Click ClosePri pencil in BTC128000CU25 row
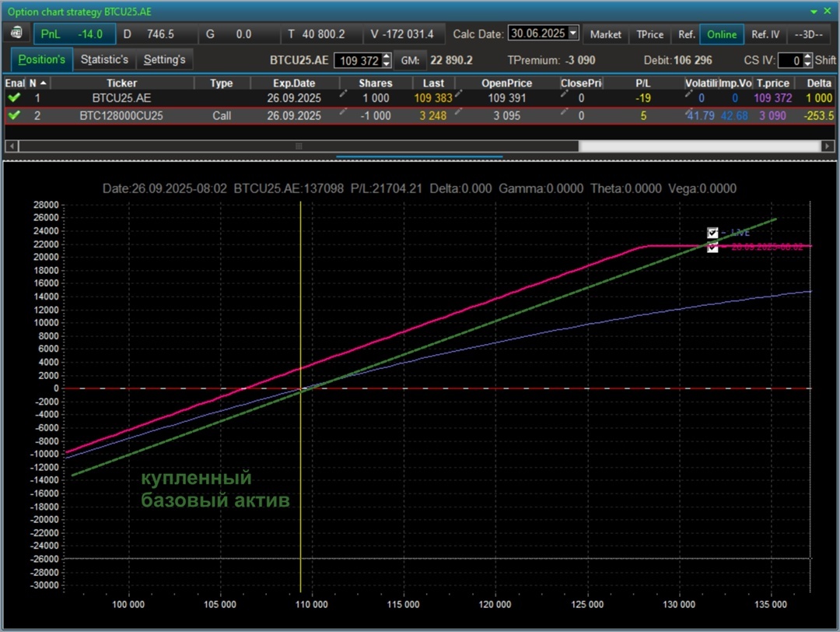This screenshot has height=632, width=840. 564,111
